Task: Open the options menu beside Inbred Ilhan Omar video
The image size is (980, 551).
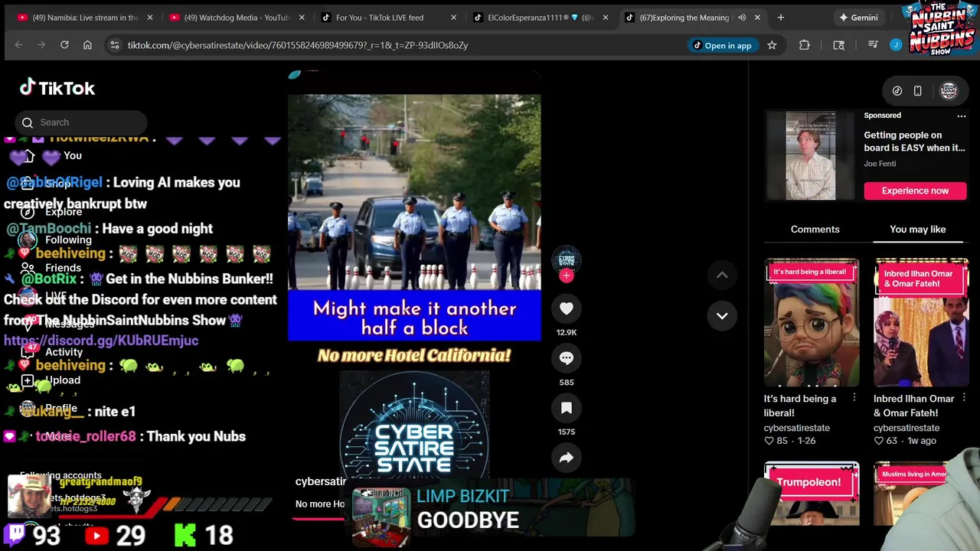Action: click(x=964, y=399)
